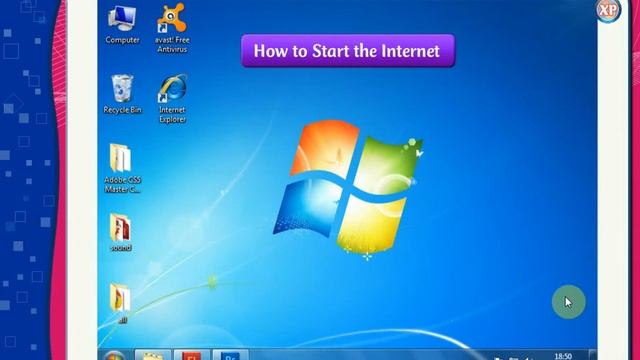The width and height of the screenshot is (640, 360).
Task: Select the all folder icon
Action: point(121,304)
